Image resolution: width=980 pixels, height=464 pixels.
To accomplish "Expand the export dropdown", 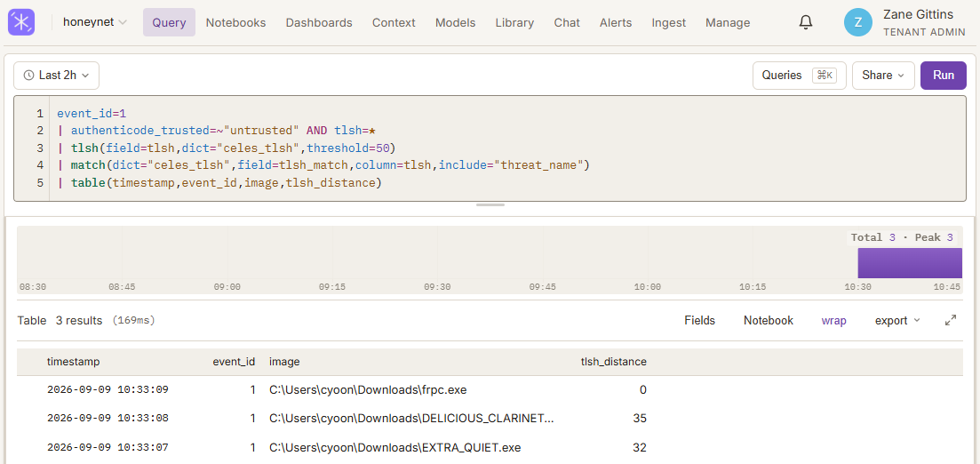I will pyautogui.click(x=897, y=320).
